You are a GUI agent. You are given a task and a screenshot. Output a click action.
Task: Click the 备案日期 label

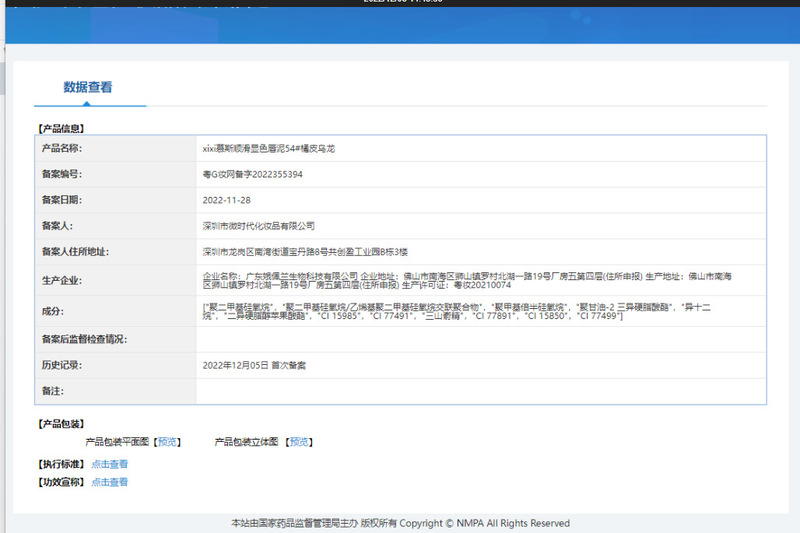tap(62, 200)
